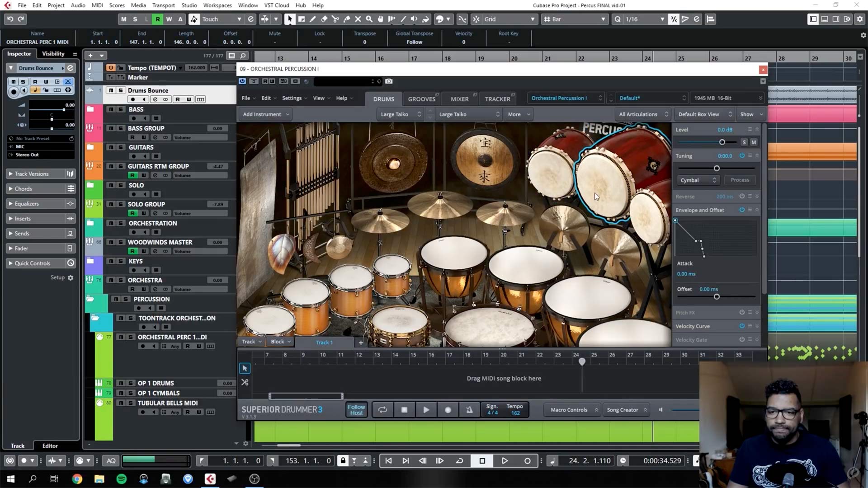Open Orchestral Percussion I library dropdown
This screenshot has height=488, width=868.
pos(566,98)
